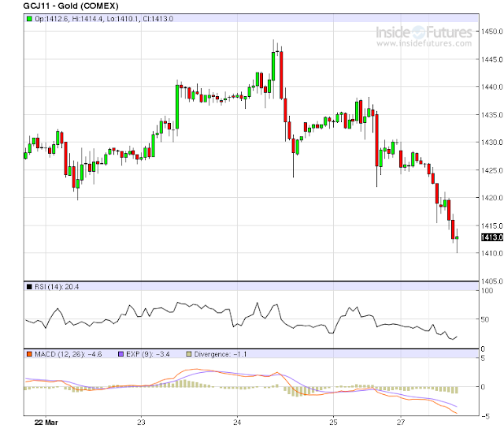The height and width of the screenshot is (443, 504).
Task: Click the 1435.0 price axis label
Action: (x=491, y=114)
